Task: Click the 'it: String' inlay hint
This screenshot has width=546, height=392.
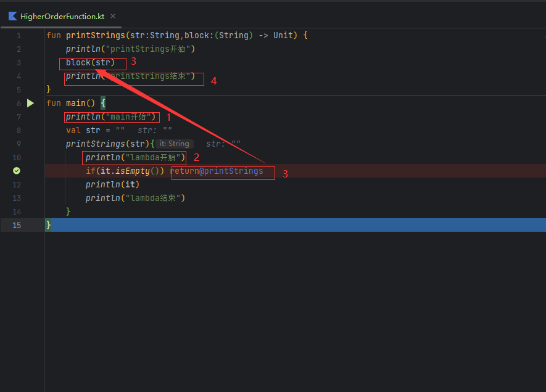Action: pos(174,144)
